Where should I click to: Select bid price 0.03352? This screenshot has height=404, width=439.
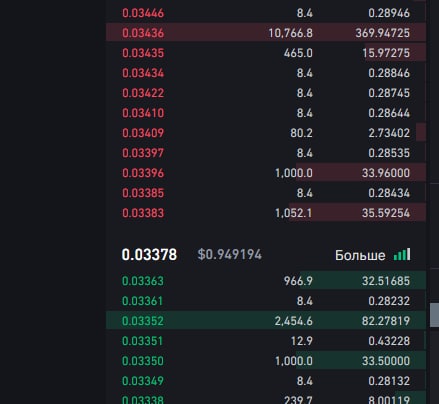pyautogui.click(x=143, y=321)
